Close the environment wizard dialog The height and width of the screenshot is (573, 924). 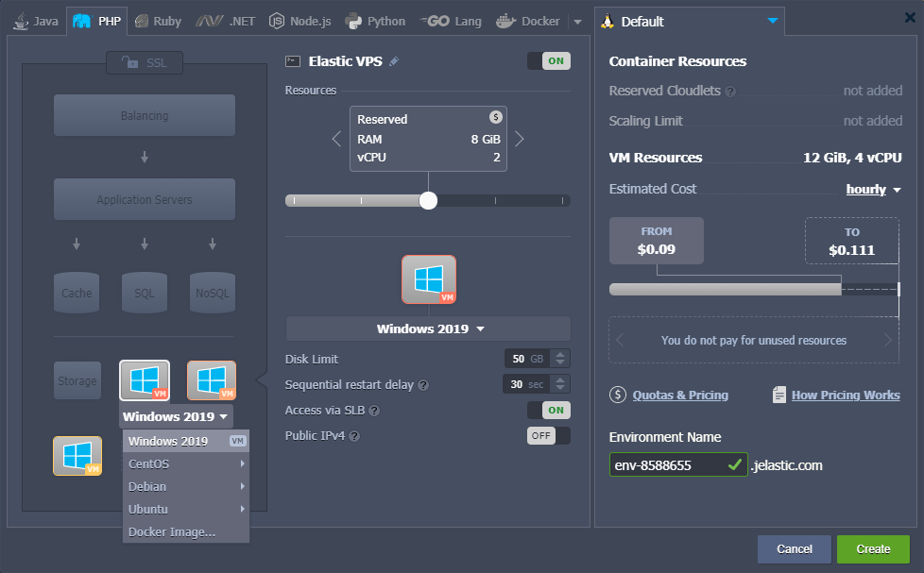(x=910, y=18)
